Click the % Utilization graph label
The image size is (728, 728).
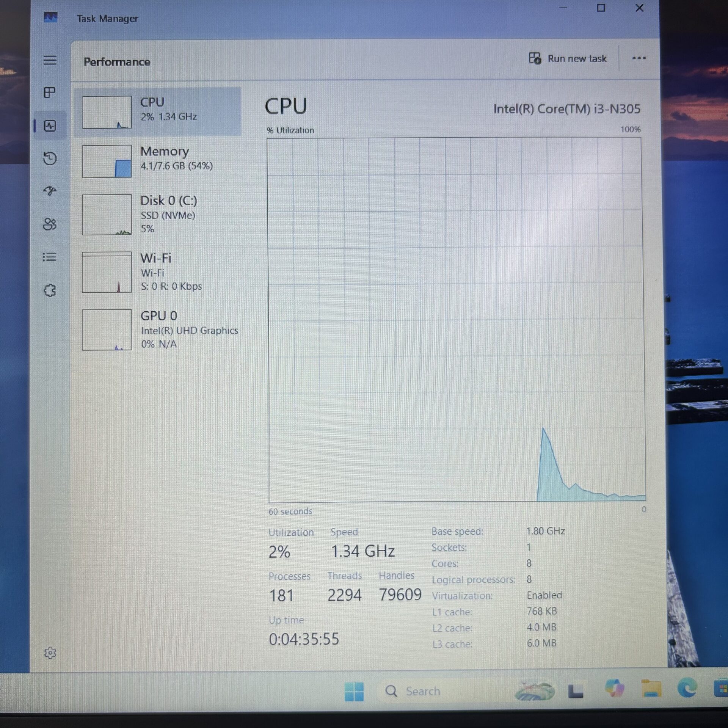[x=290, y=130]
